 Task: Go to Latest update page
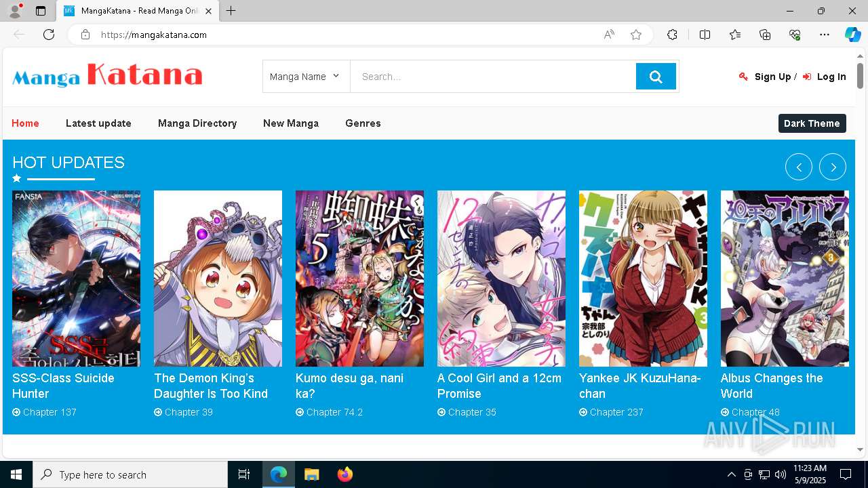click(x=98, y=123)
